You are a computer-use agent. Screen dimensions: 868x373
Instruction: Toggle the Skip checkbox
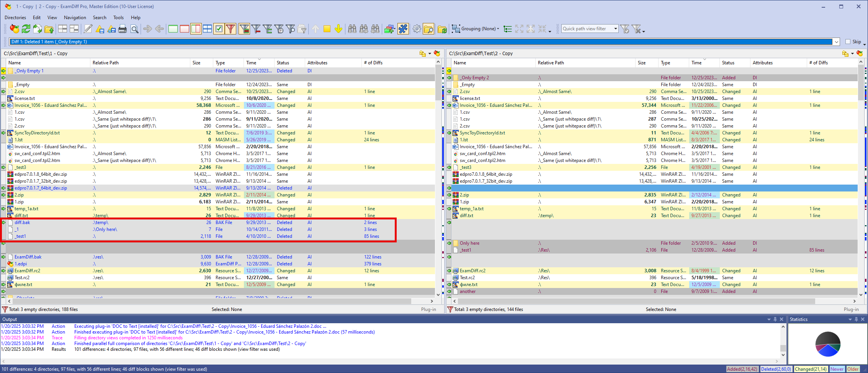point(848,42)
